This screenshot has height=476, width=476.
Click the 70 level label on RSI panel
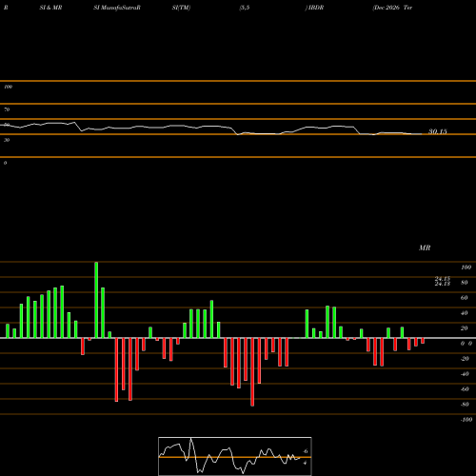7,109
